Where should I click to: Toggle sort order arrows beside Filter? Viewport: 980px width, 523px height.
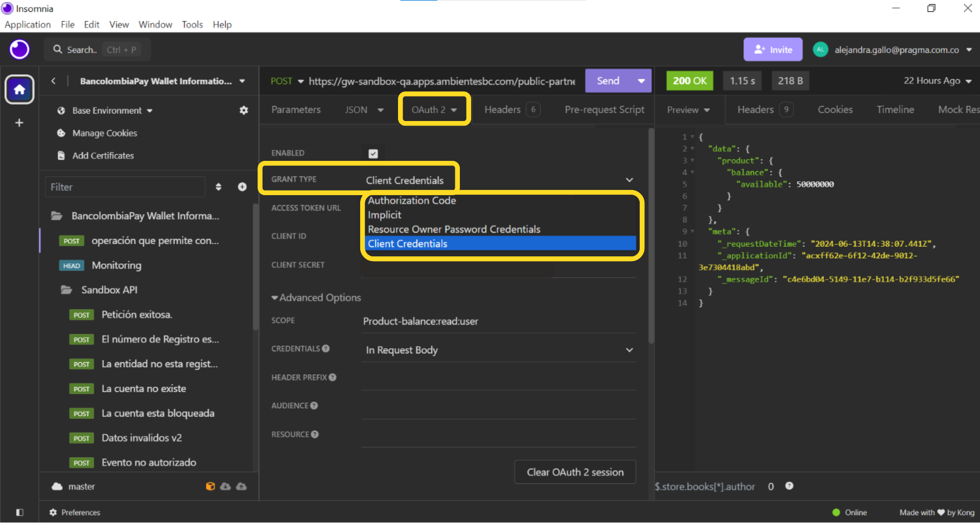point(218,187)
